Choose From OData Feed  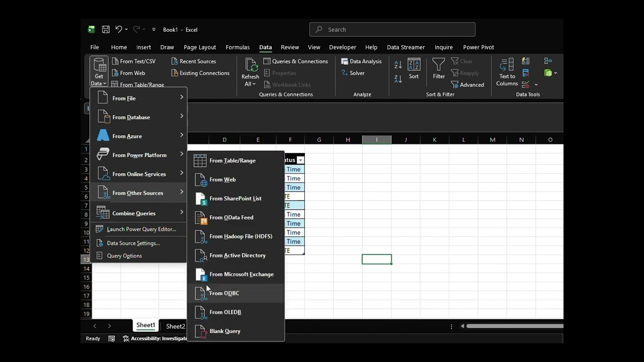[236, 217]
